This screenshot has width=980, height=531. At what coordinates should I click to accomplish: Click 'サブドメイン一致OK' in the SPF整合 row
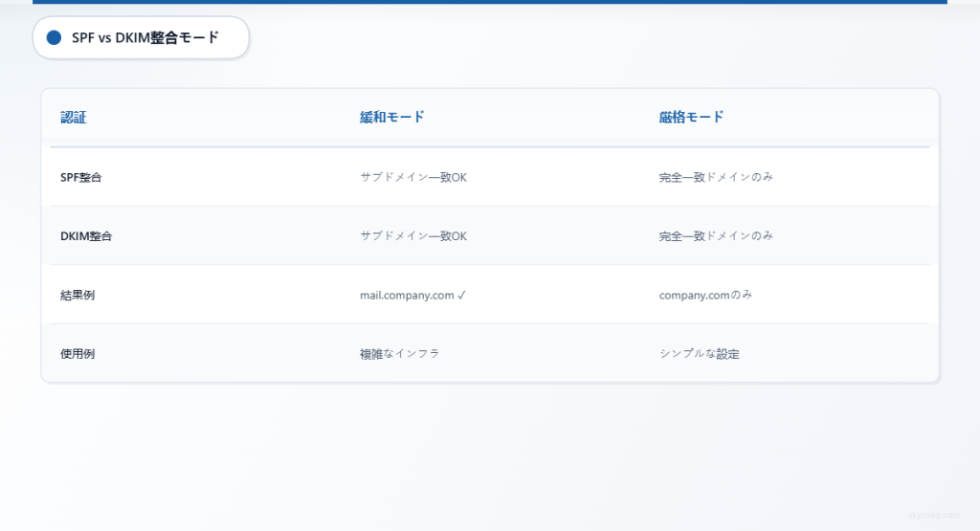413,177
